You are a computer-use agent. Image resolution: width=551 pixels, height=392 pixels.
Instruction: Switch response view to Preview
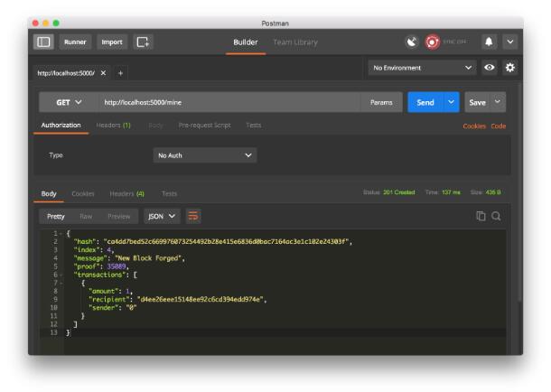pos(118,216)
